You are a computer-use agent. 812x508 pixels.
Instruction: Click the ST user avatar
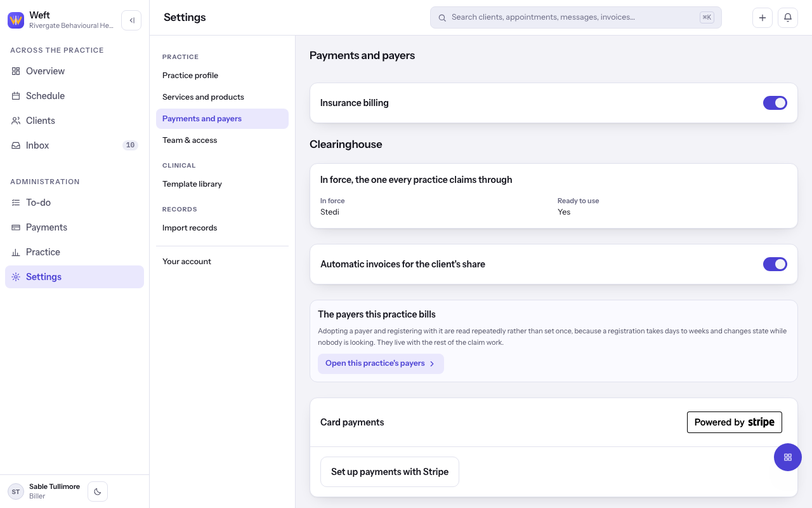16,491
